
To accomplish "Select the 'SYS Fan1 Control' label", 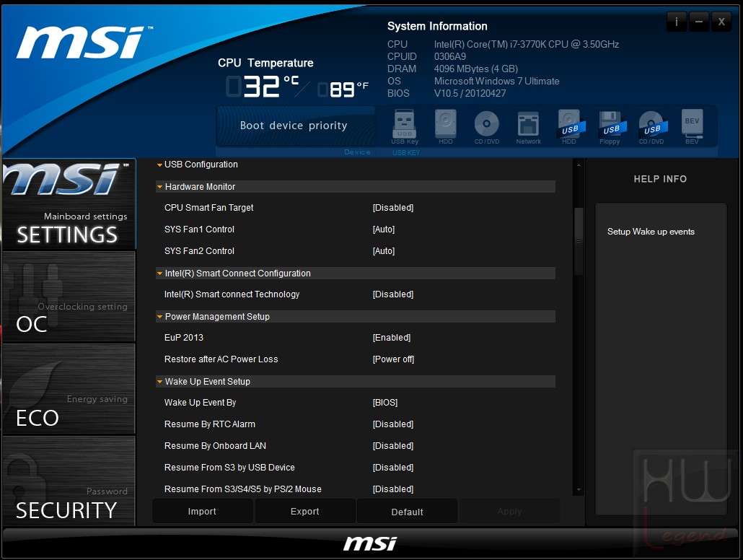I will [x=200, y=229].
